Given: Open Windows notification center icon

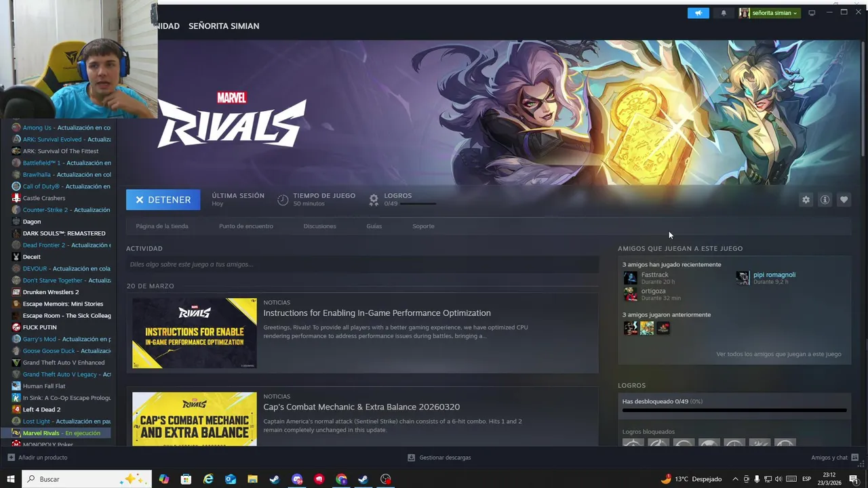Looking at the screenshot, I should (x=853, y=479).
